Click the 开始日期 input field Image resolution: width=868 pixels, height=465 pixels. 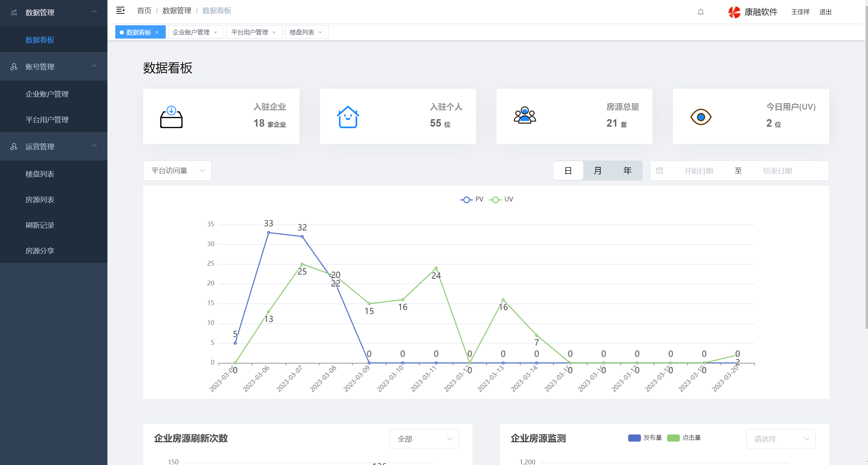[698, 171]
